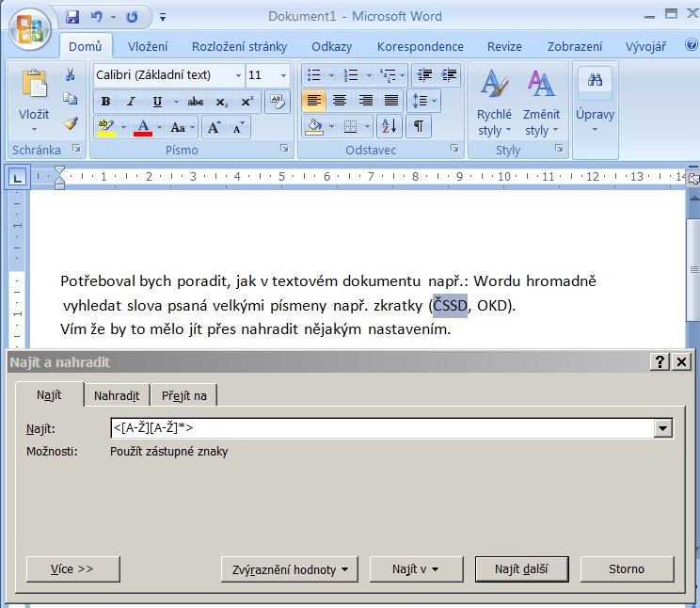Copy selection with the copy icon
This screenshot has width=700, height=608.
pyautogui.click(x=70, y=99)
